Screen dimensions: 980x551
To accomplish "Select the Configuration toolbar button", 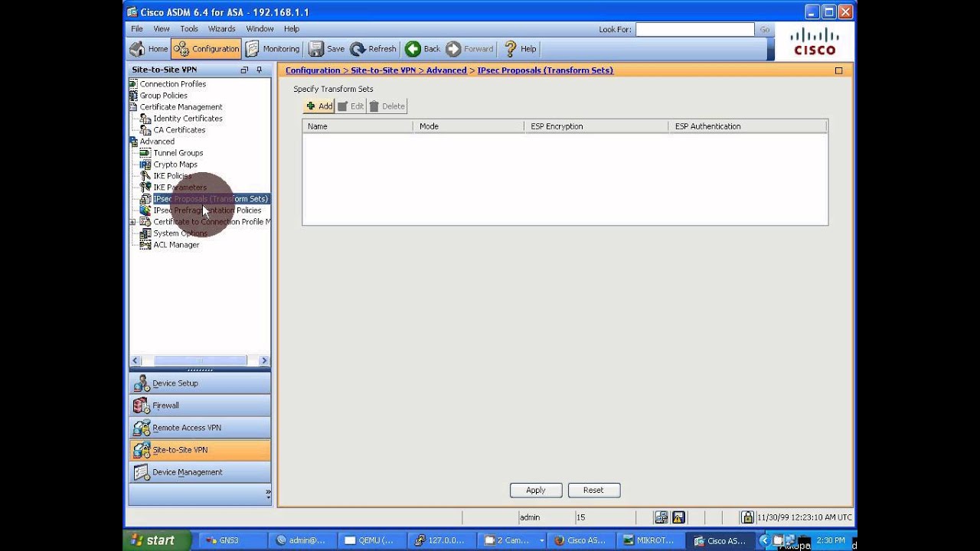I will click(206, 49).
